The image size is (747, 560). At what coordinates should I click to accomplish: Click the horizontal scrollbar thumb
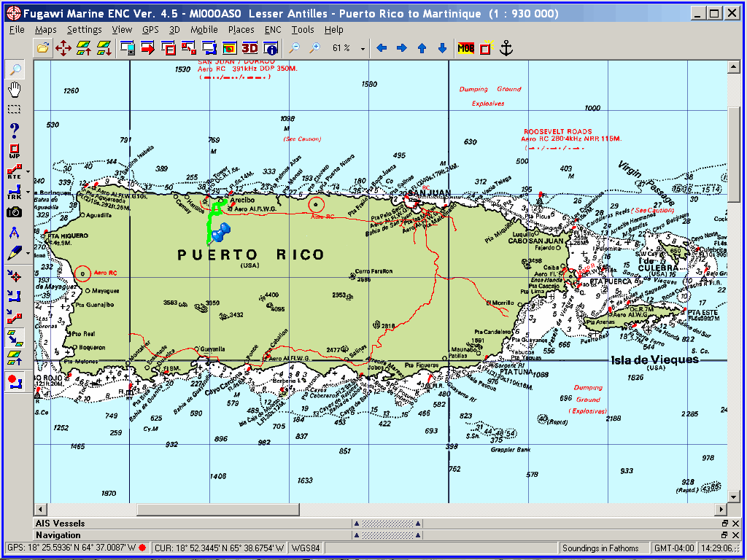click(217, 509)
